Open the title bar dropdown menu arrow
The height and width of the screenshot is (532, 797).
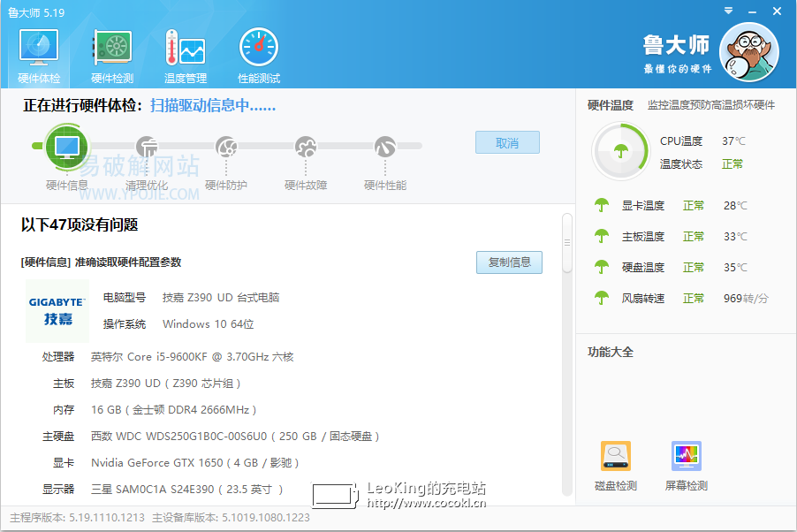click(728, 11)
